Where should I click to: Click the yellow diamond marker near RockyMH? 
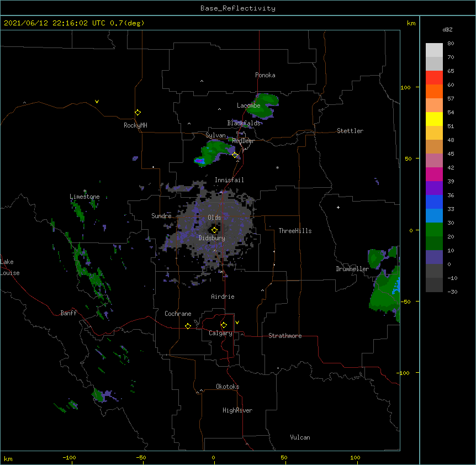click(x=137, y=113)
